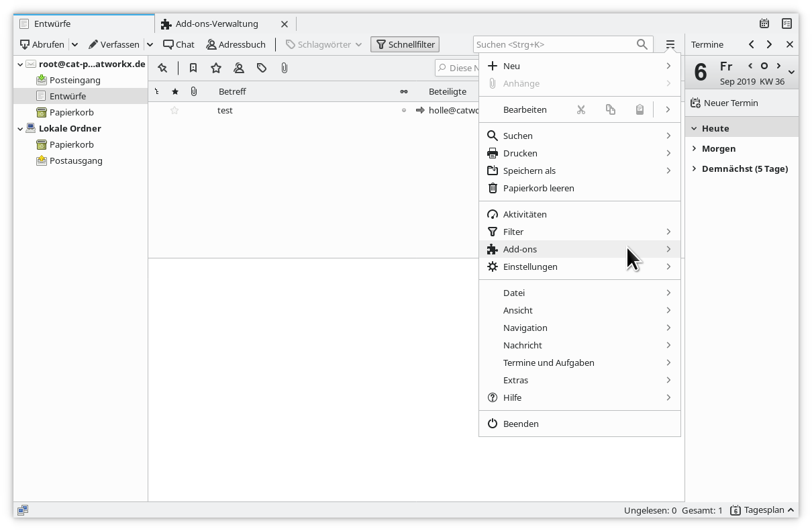Click the Suchen search input field
812x531 pixels.
click(554, 44)
